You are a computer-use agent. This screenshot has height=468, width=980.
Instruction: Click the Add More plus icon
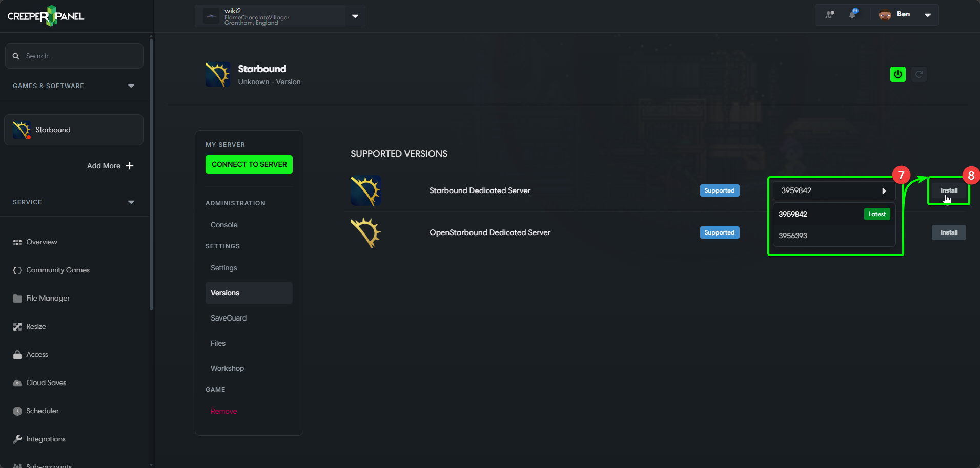pyautogui.click(x=130, y=166)
